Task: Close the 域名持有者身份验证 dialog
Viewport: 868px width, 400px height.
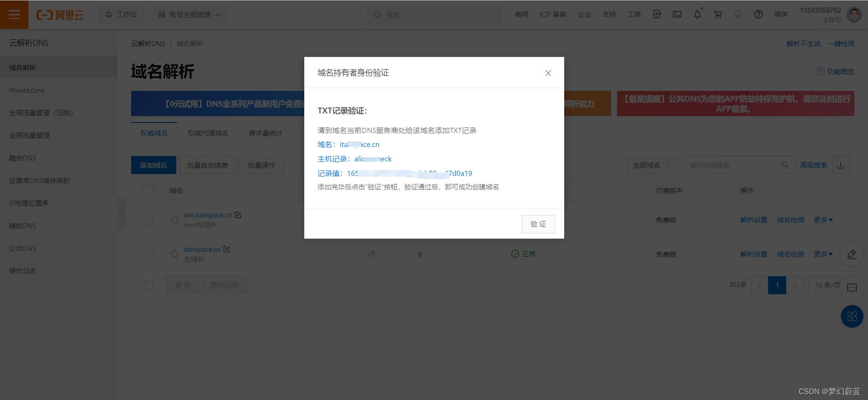Action: 548,73
